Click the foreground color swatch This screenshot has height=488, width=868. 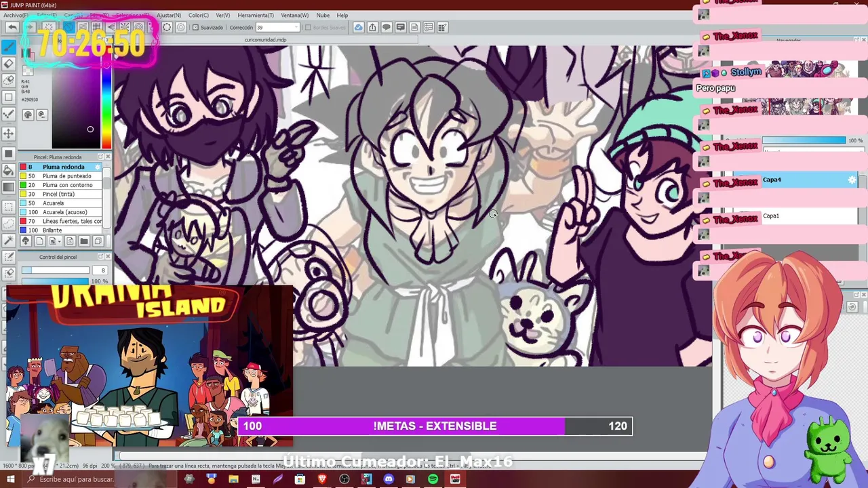[x=26, y=54]
